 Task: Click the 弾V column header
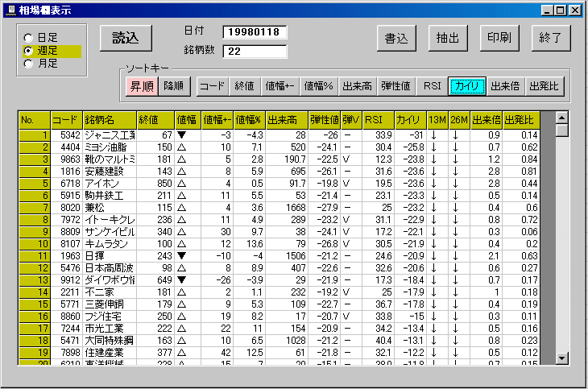click(351, 120)
